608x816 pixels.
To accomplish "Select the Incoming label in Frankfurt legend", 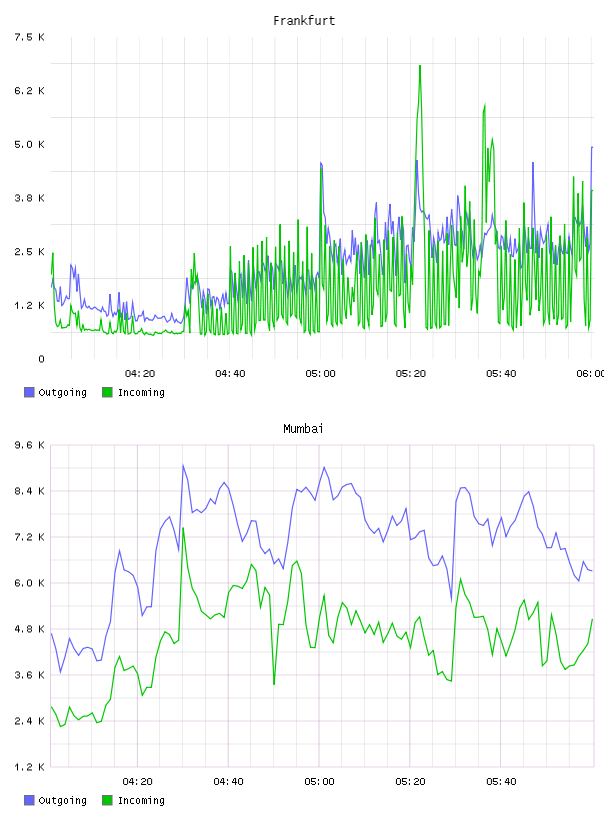I will (141, 393).
